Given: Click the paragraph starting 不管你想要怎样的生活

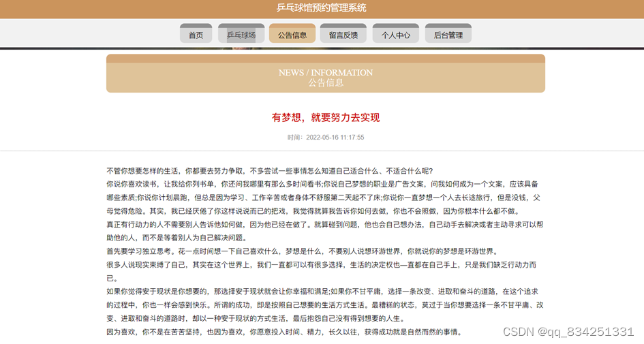Looking at the screenshot, I should (270, 171).
